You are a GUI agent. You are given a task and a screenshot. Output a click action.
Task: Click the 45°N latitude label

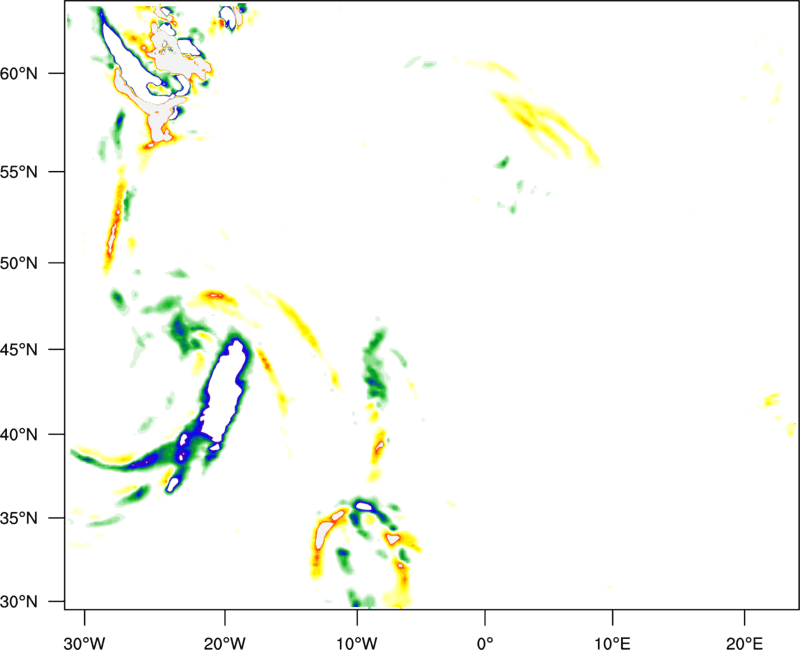click(x=19, y=350)
